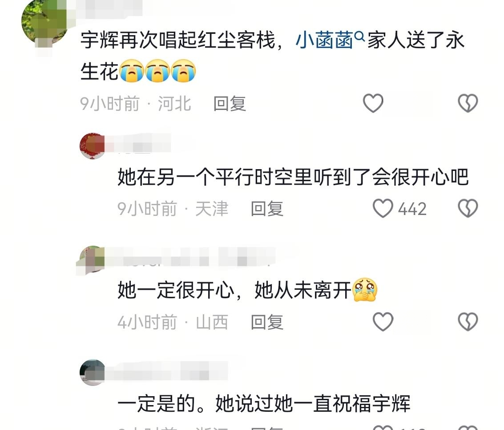Reply to the Shanxi comment
This screenshot has height=430, width=504.
pos(267,322)
